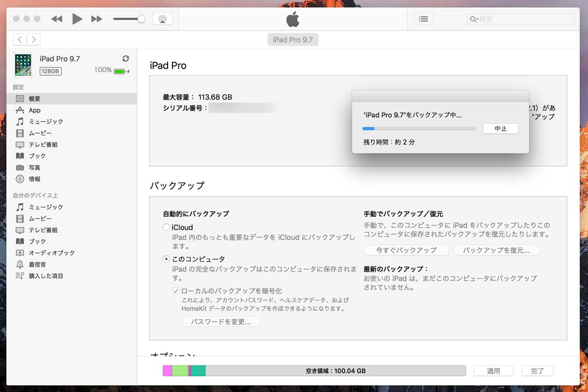Click the 適用 button
588x392 pixels.
pyautogui.click(x=494, y=371)
